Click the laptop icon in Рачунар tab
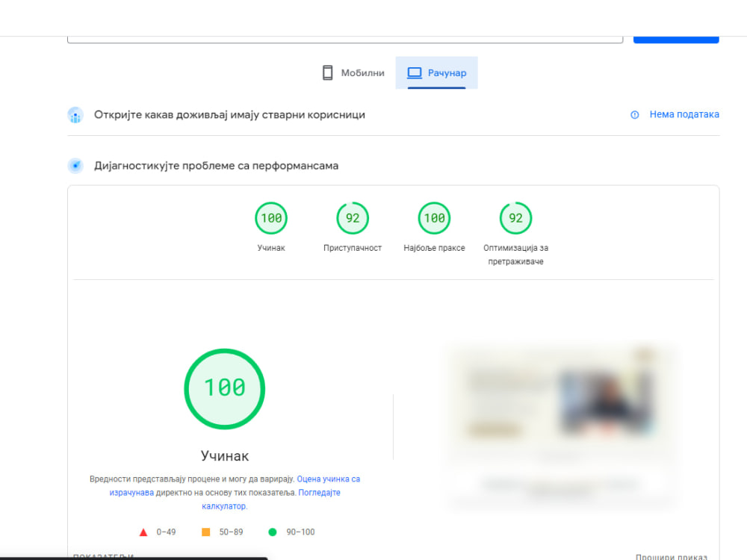This screenshot has width=747, height=560. point(414,73)
